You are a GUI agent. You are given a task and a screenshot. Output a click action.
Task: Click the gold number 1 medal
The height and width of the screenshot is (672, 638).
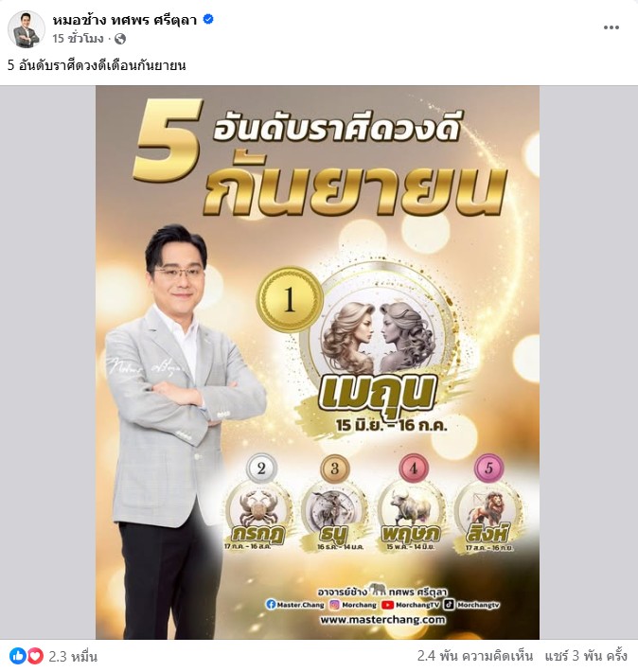290,299
